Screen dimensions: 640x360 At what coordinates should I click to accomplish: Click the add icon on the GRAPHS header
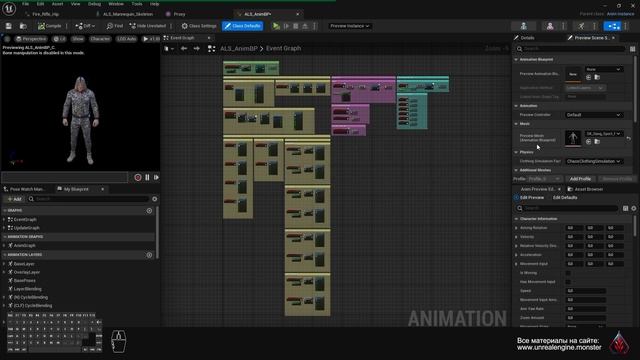pyautogui.click(x=149, y=211)
